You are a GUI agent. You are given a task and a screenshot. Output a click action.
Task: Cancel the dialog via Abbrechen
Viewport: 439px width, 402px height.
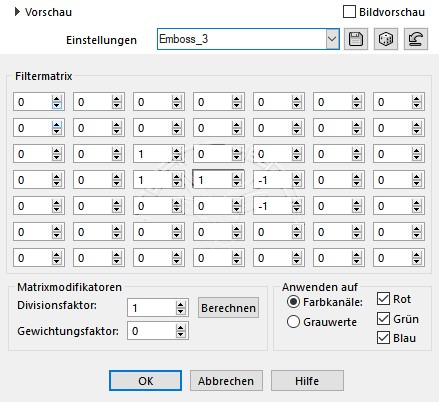pos(226,380)
